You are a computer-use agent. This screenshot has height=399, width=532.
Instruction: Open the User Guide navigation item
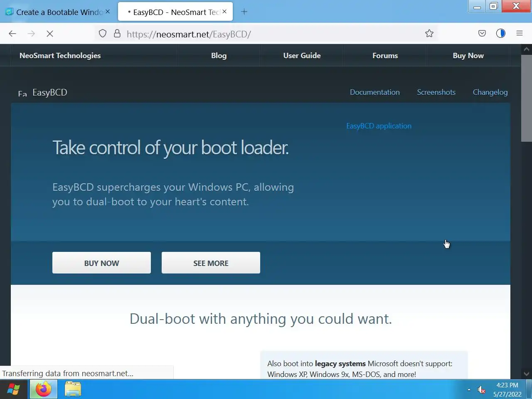pyautogui.click(x=302, y=56)
